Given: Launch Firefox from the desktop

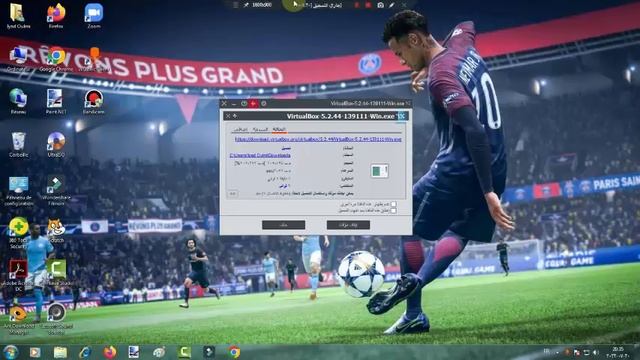Looking at the screenshot, I should [56, 16].
